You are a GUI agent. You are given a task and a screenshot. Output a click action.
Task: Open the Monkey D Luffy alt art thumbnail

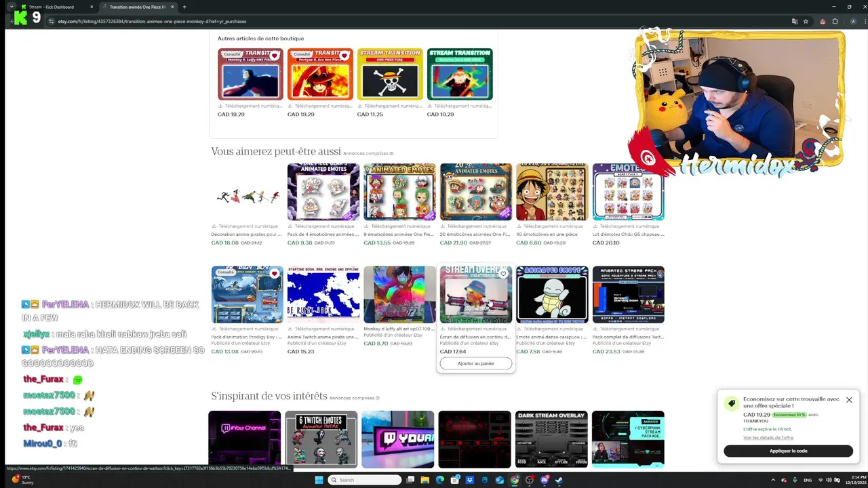click(399, 295)
